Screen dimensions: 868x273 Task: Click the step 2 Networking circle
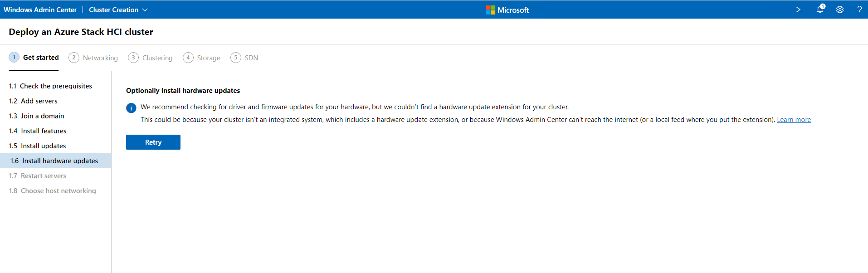pos(74,58)
